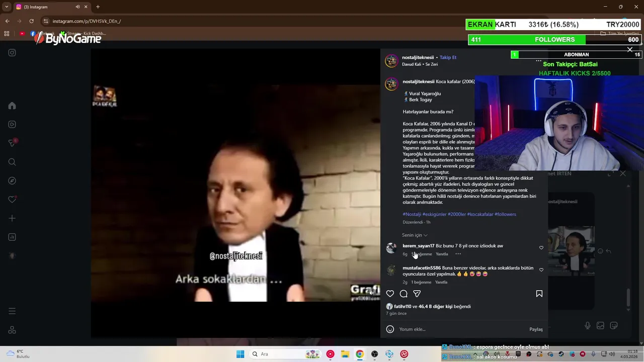Viewport: 644px width, 362px height.
Task: Like the post with the heart icon
Action: point(390,294)
